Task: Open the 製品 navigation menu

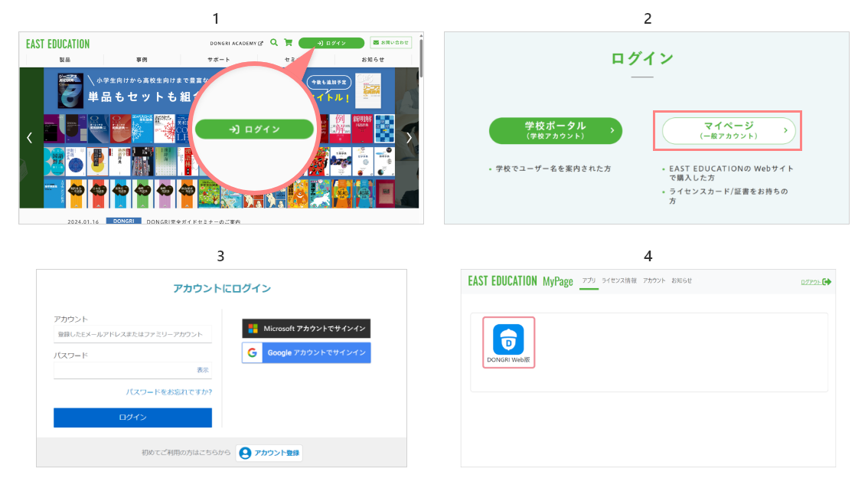Action: point(65,59)
